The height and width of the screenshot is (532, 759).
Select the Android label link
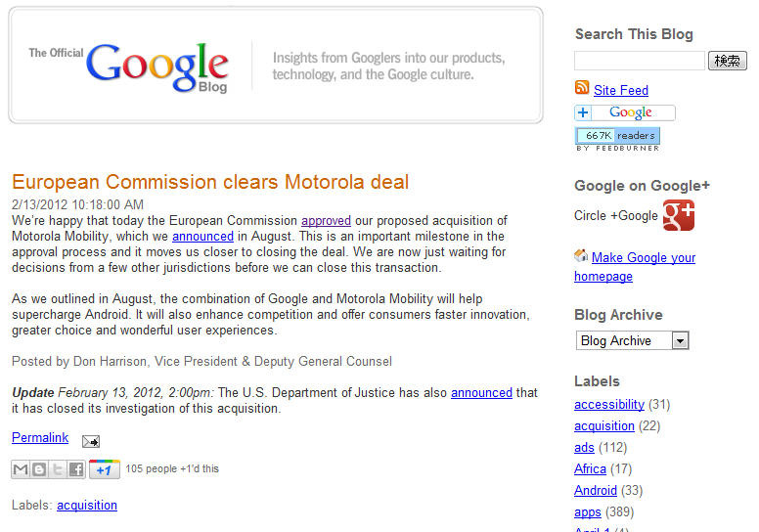[x=596, y=490]
